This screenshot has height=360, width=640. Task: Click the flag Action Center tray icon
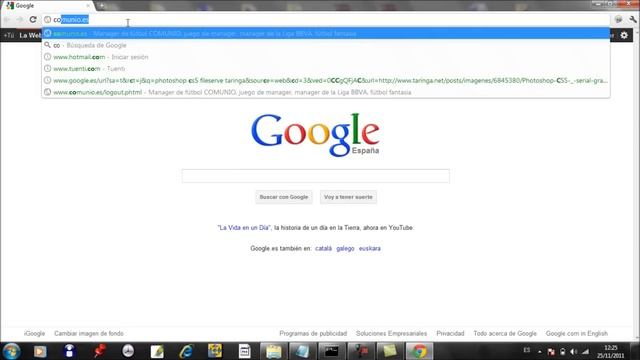tap(551, 351)
